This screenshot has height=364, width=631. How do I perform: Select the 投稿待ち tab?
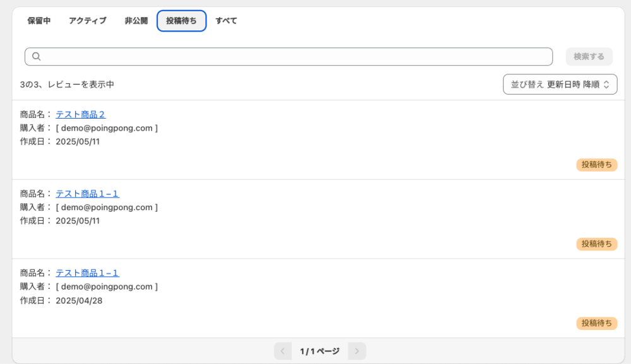[x=182, y=21]
